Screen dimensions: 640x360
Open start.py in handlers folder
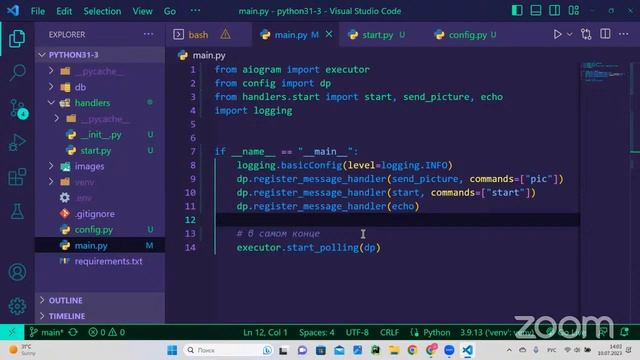click(100, 151)
